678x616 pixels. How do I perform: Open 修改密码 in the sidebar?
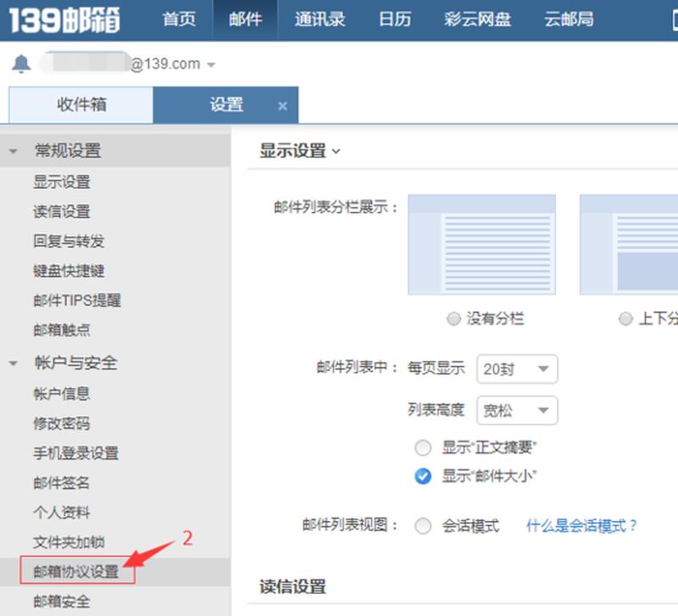click(x=62, y=424)
